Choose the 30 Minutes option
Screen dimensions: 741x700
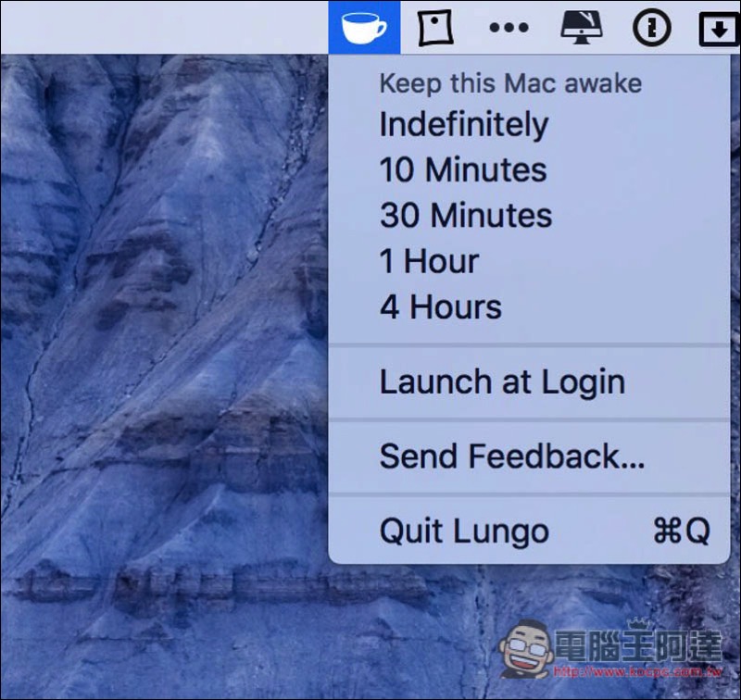[x=529, y=216]
